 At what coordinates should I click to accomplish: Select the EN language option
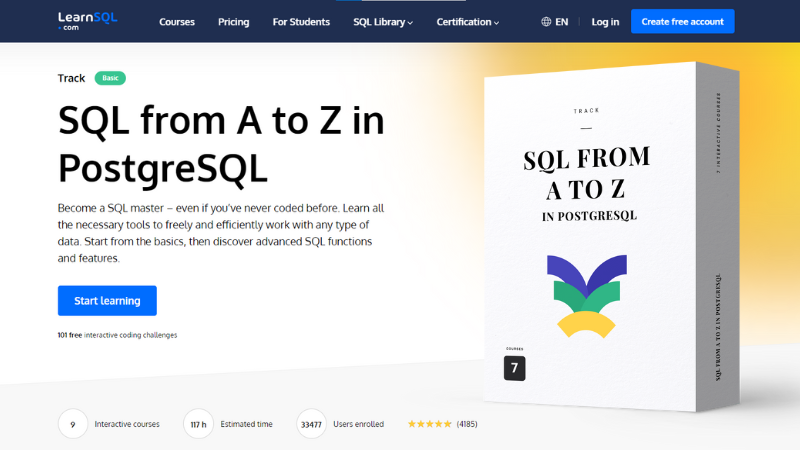point(561,22)
